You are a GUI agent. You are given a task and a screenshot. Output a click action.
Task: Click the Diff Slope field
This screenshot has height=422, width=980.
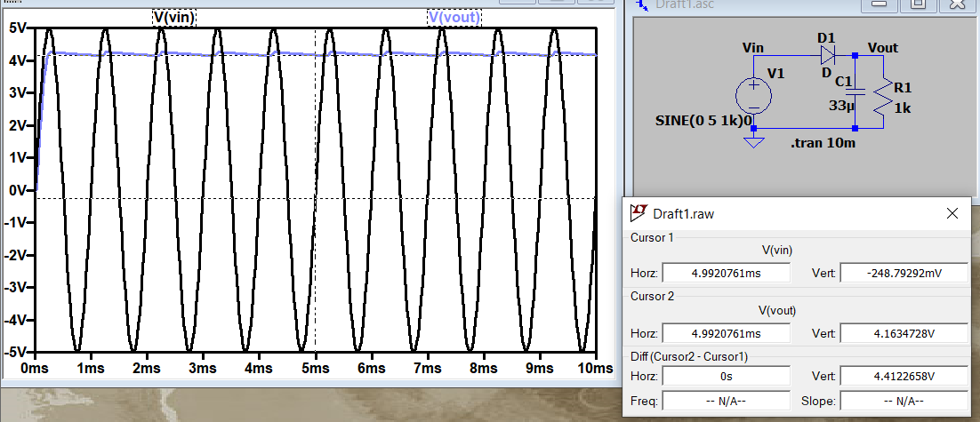pos(903,401)
